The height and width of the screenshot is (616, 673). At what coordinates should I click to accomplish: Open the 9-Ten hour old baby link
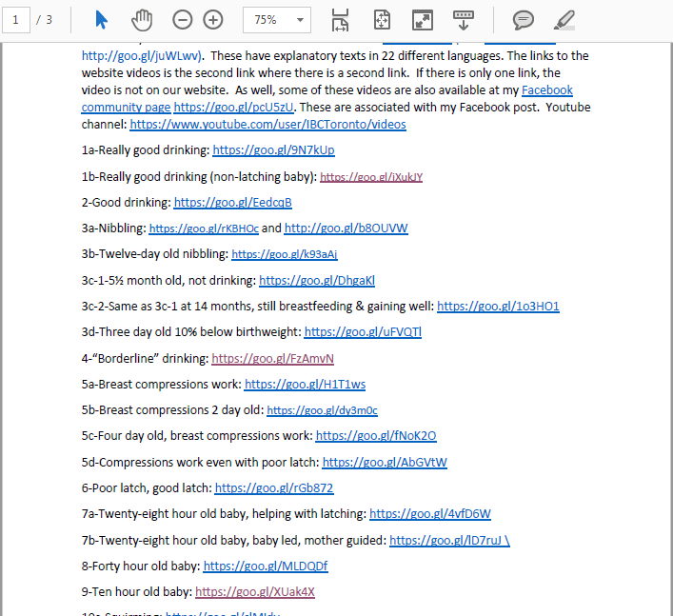(x=255, y=592)
